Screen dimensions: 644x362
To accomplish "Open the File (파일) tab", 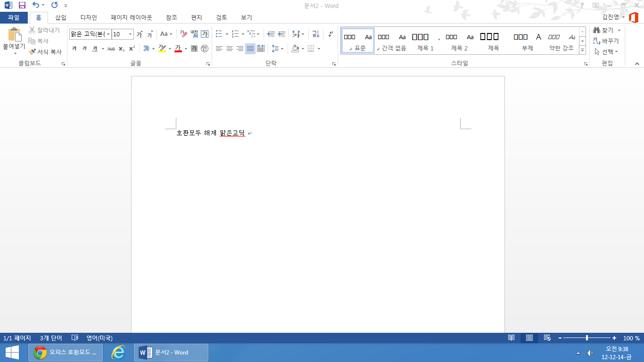I will point(14,17).
